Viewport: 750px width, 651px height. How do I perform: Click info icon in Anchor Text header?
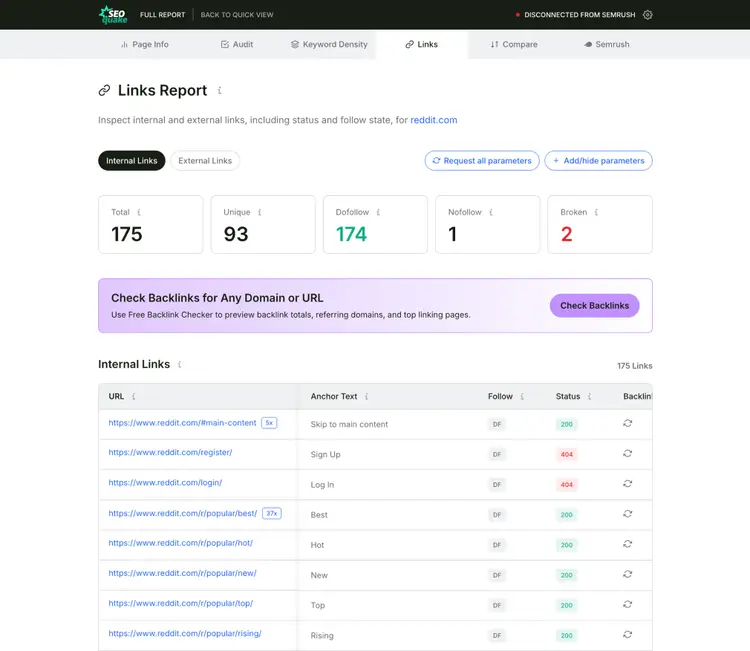coord(366,397)
